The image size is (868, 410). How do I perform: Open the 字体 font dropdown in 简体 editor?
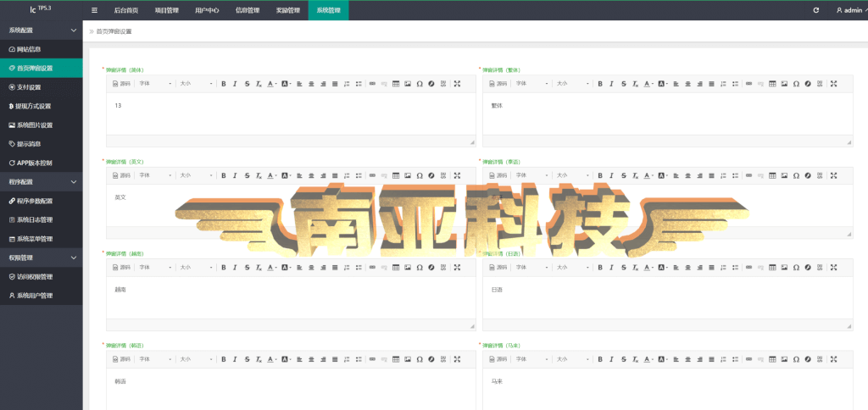(x=154, y=84)
